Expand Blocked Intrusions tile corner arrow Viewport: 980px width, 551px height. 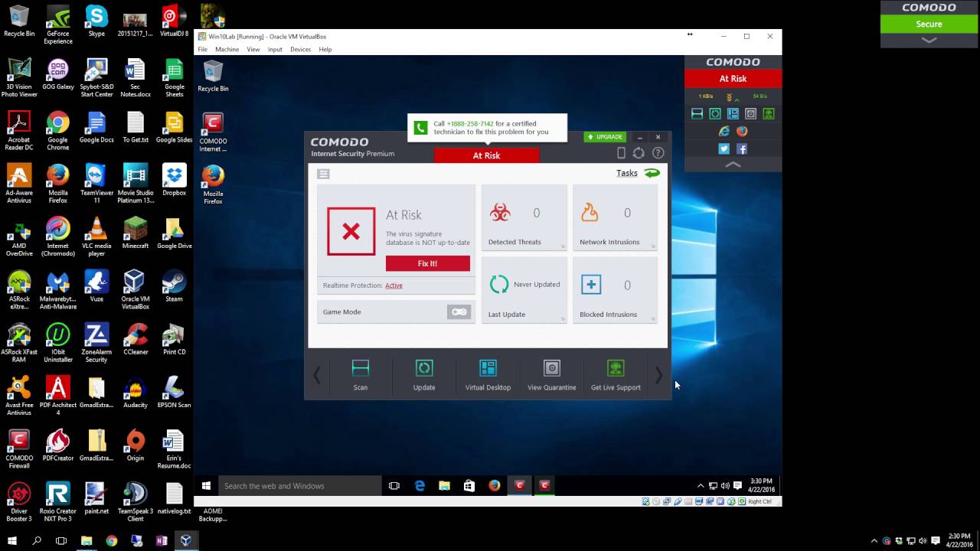tap(654, 319)
